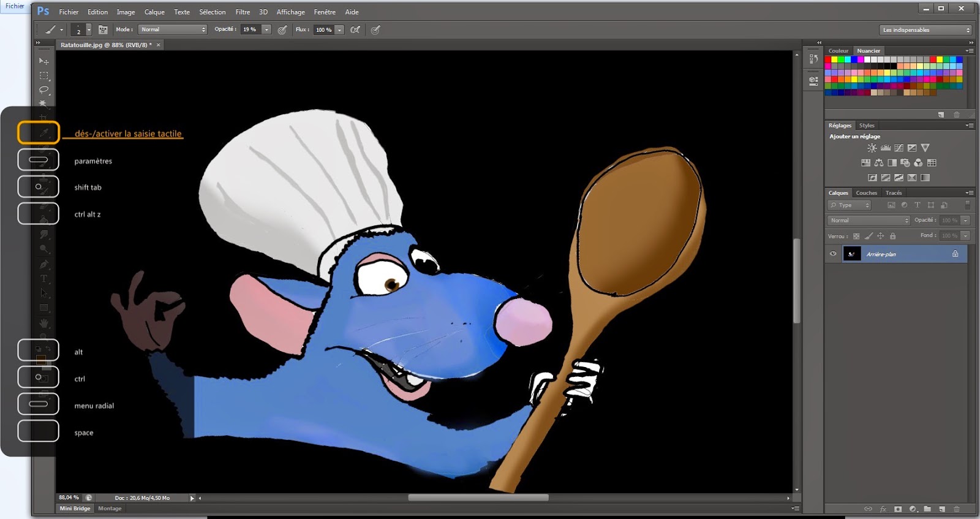Add a Curves adjustment
The image size is (980, 519).
tap(899, 148)
